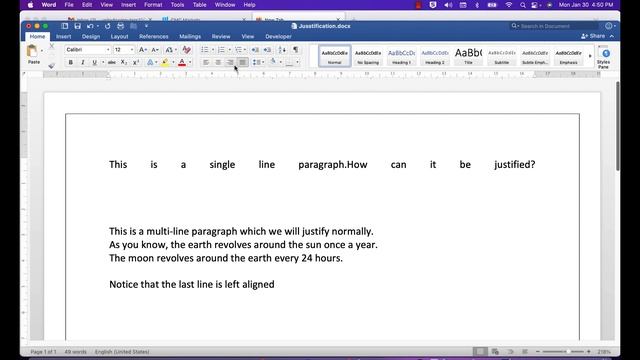Open the Styles Pane
Image resolution: width=640 pixels, height=360 pixels.
point(604,58)
